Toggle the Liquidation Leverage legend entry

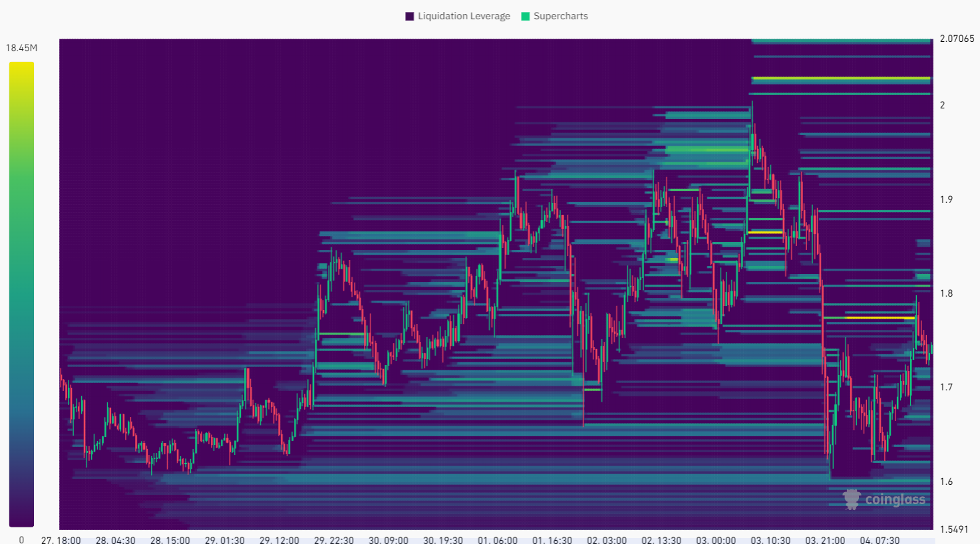pyautogui.click(x=458, y=16)
